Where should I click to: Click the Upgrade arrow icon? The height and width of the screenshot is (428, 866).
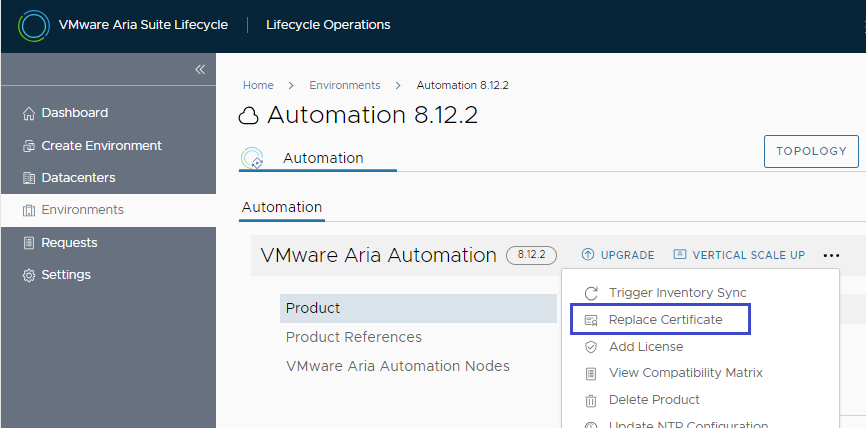[588, 255]
